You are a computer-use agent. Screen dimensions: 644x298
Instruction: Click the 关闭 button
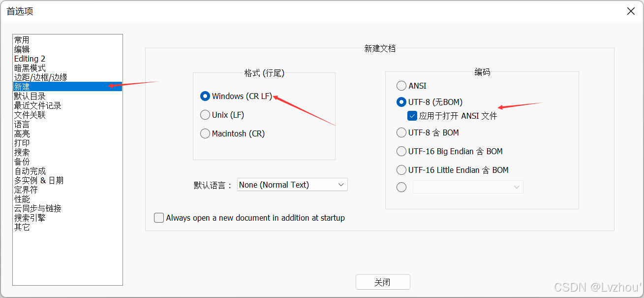383,282
